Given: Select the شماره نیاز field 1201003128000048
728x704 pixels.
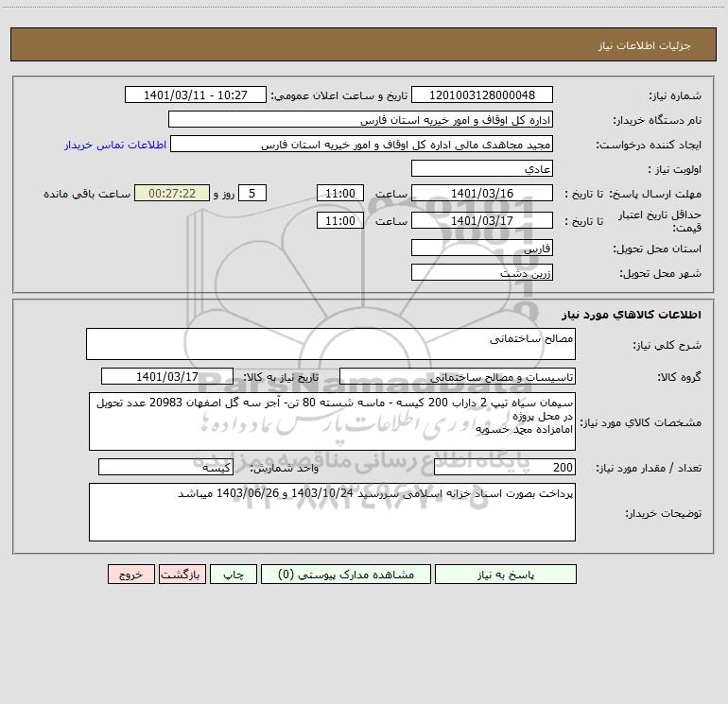Looking at the screenshot, I should tap(482, 94).
